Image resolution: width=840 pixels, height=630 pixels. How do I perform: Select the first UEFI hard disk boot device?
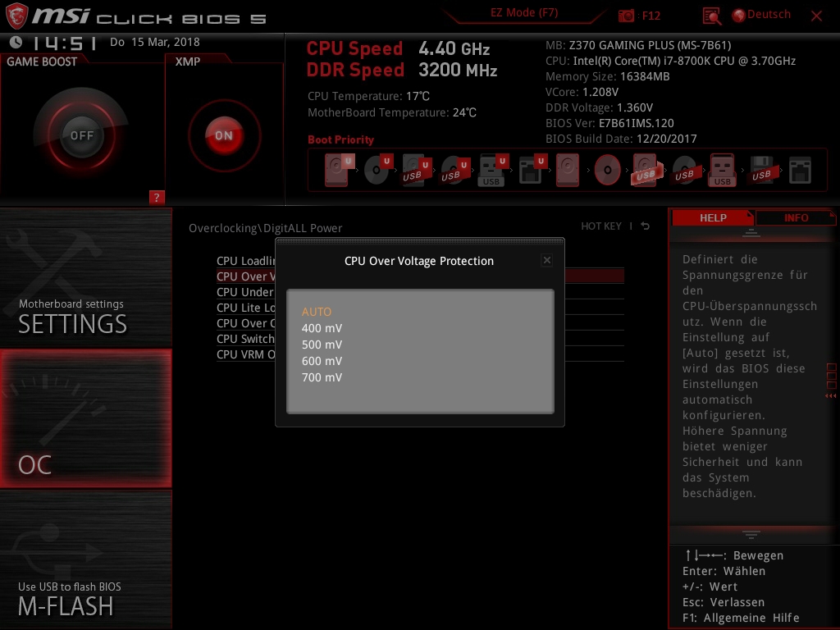point(339,170)
